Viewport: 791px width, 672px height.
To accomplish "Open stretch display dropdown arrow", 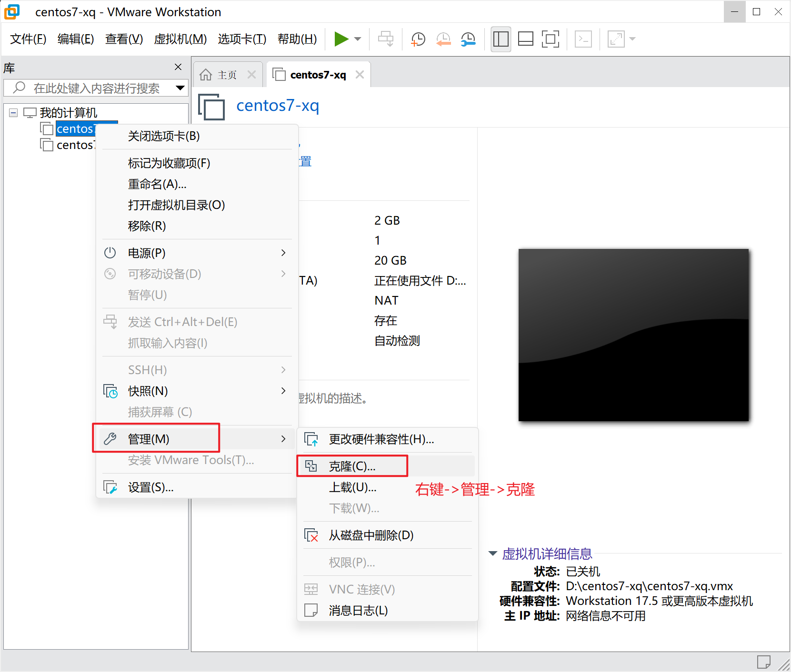I will click(x=632, y=39).
